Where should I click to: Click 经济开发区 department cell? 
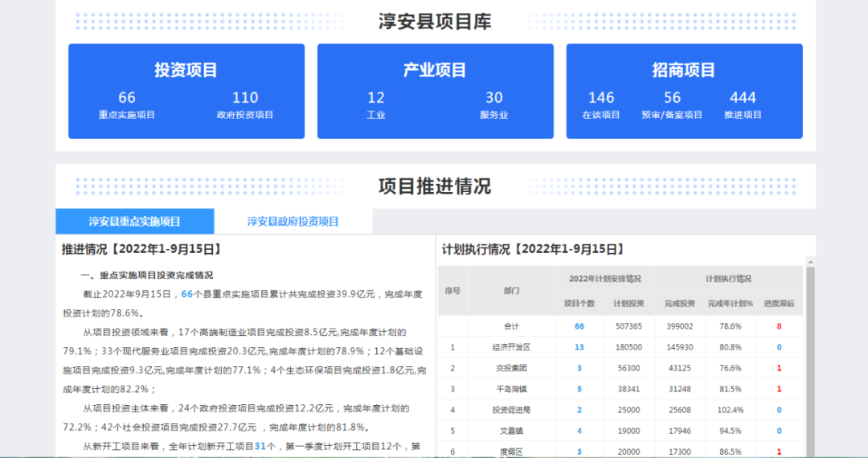511,347
